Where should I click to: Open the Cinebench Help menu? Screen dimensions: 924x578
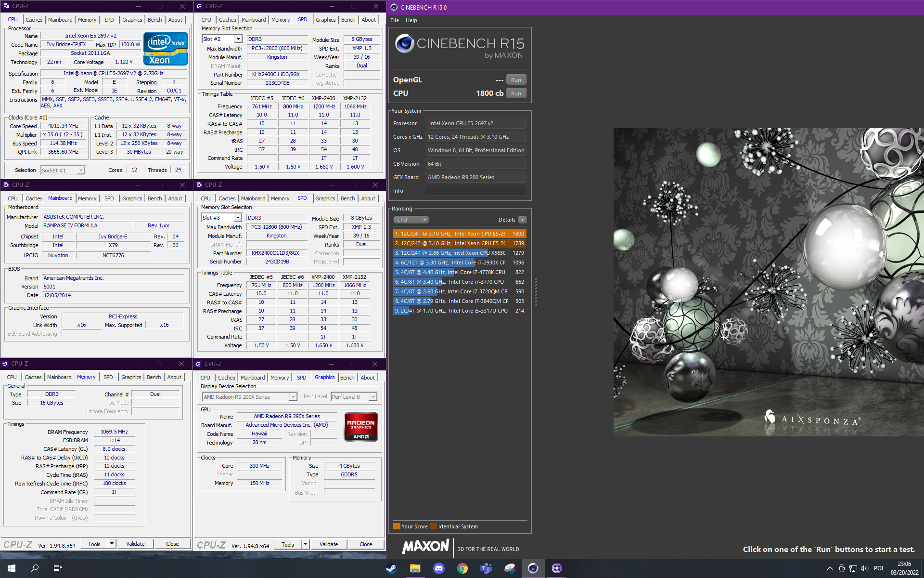pos(411,20)
